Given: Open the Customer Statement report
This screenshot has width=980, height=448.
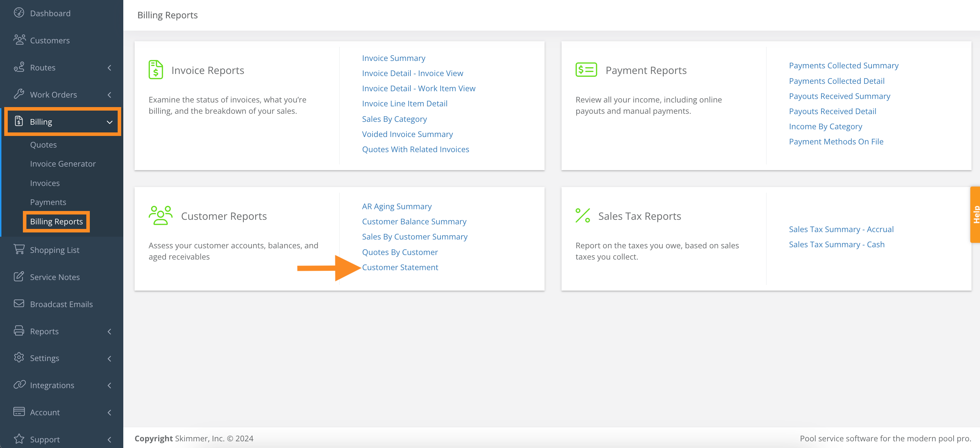Looking at the screenshot, I should click(400, 267).
